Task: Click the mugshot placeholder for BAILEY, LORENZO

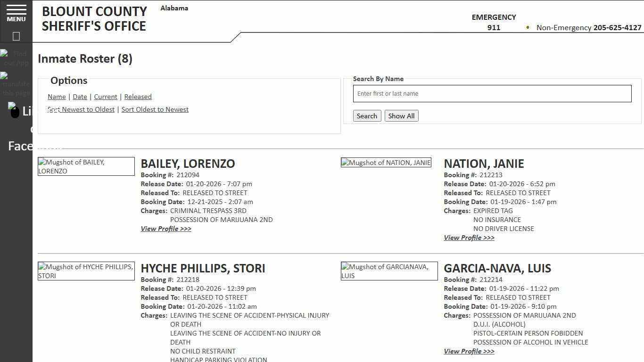Action: tap(86, 166)
